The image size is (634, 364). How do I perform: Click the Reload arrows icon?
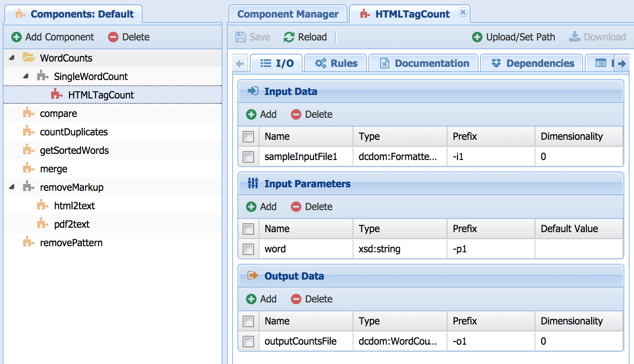pos(288,37)
